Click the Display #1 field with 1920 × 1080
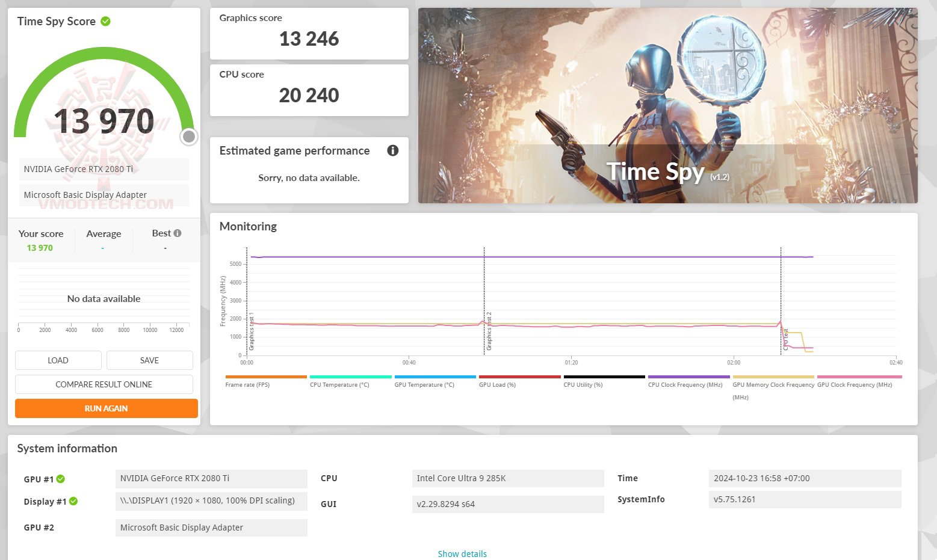This screenshot has height=560, width=937. (x=211, y=501)
